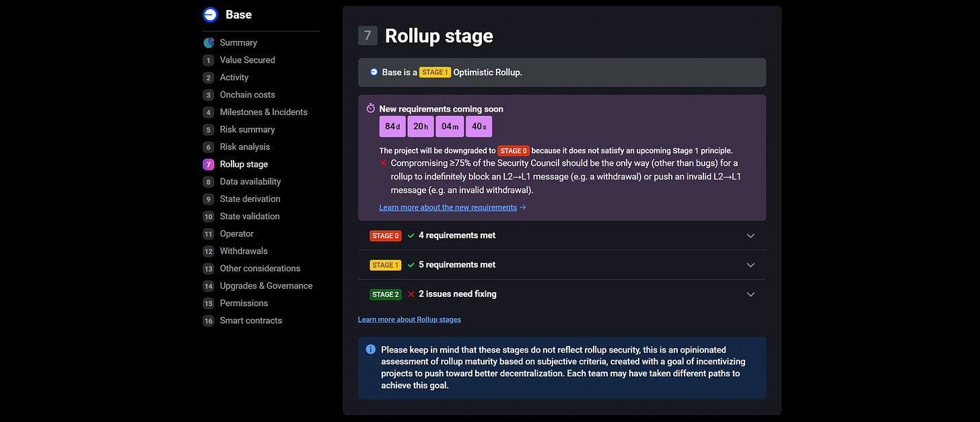Click the yellow STAGE 1 badge in banner
The image size is (980, 422).
[435, 73]
